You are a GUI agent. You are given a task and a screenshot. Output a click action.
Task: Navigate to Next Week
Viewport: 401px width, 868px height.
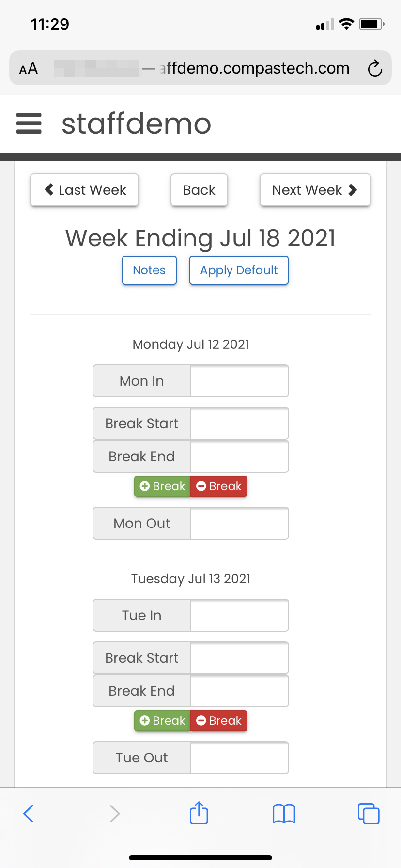315,190
